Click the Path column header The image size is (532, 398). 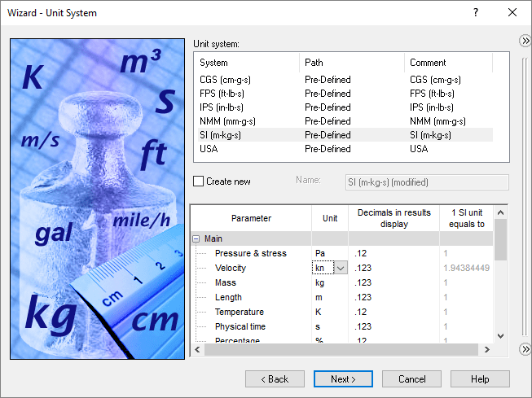tap(351, 63)
